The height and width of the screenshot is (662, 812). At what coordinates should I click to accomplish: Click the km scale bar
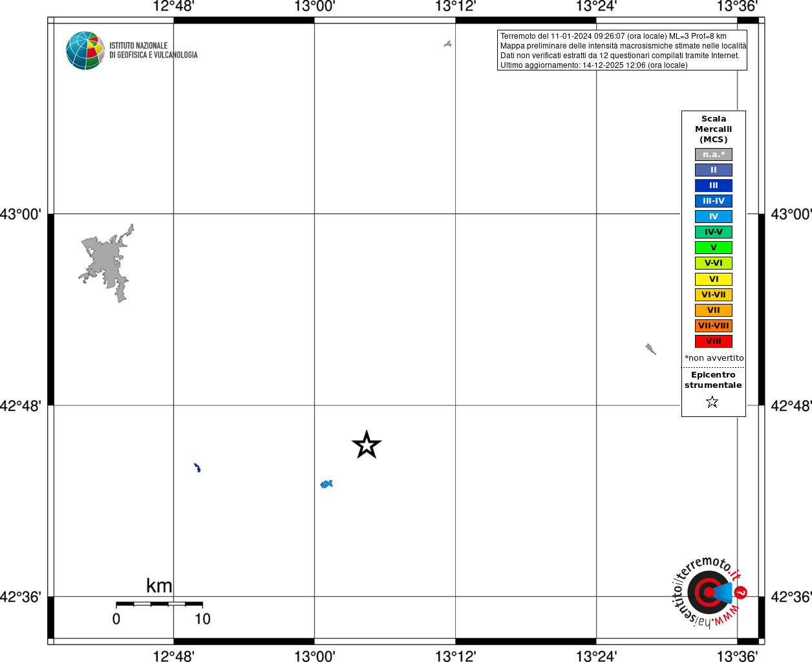(x=159, y=604)
